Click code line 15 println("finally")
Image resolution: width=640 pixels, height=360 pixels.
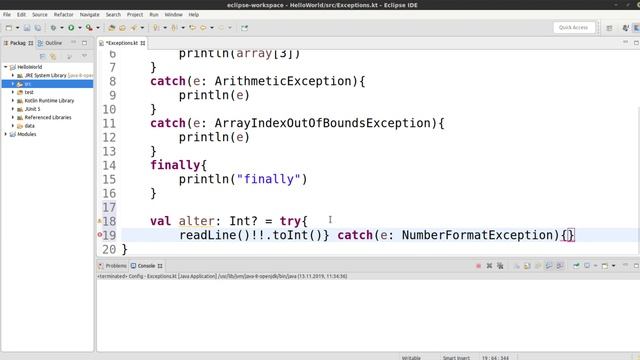point(243,179)
